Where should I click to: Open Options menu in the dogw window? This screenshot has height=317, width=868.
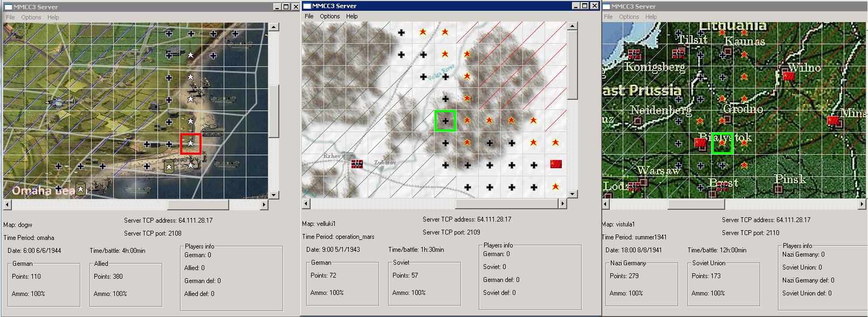click(31, 17)
